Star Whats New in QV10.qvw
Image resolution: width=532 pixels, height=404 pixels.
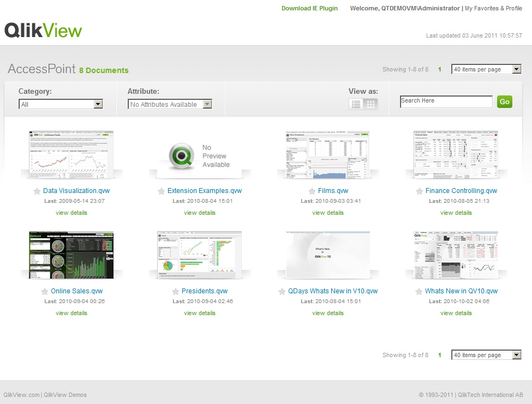pos(419,292)
